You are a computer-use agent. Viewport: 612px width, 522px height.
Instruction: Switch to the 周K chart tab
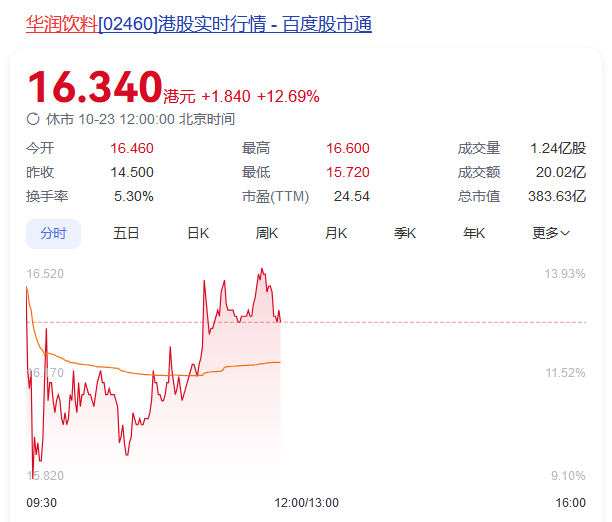tap(267, 233)
